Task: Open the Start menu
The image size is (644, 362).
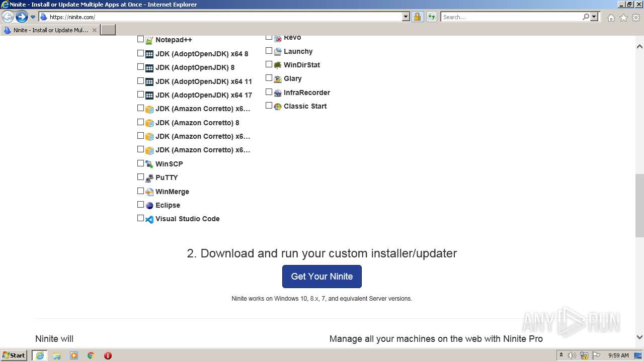Action: tap(14, 355)
